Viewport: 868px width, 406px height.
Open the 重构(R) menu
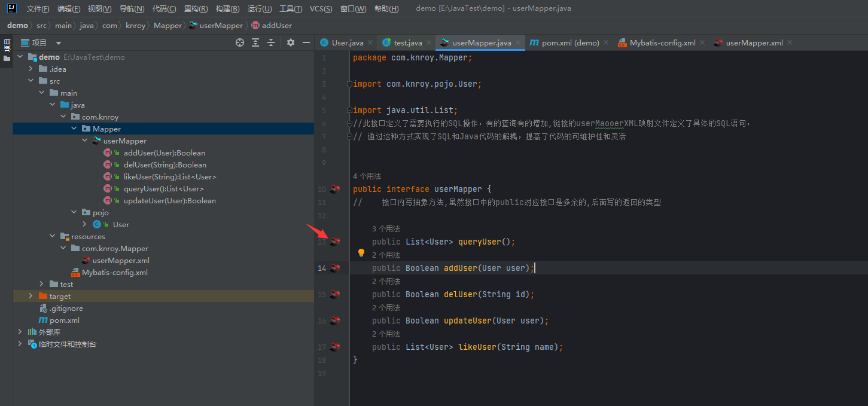pos(196,9)
